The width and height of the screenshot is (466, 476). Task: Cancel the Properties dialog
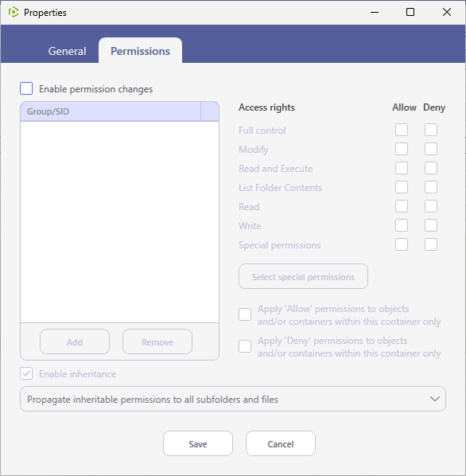pyautogui.click(x=281, y=443)
